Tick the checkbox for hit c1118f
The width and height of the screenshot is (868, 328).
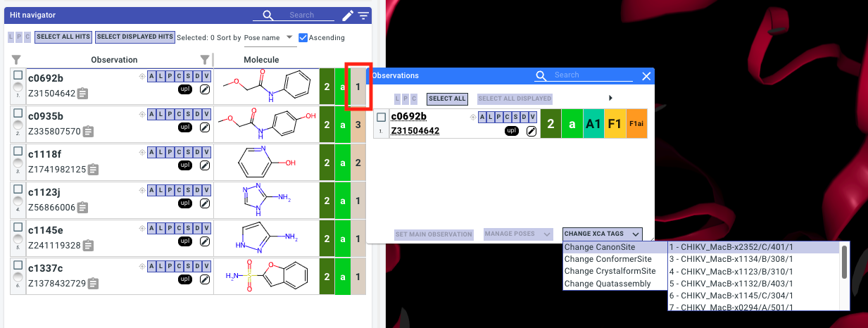click(x=18, y=151)
